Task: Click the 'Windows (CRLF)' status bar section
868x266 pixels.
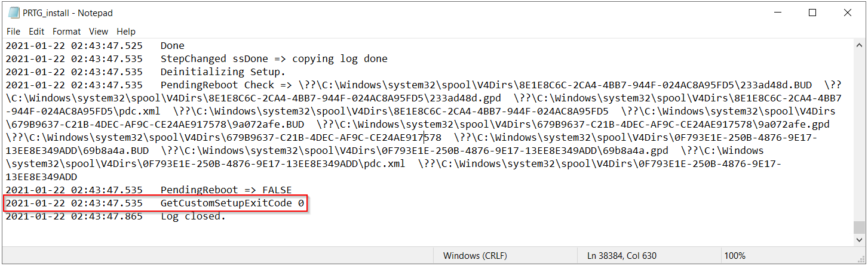Action: pos(475,256)
